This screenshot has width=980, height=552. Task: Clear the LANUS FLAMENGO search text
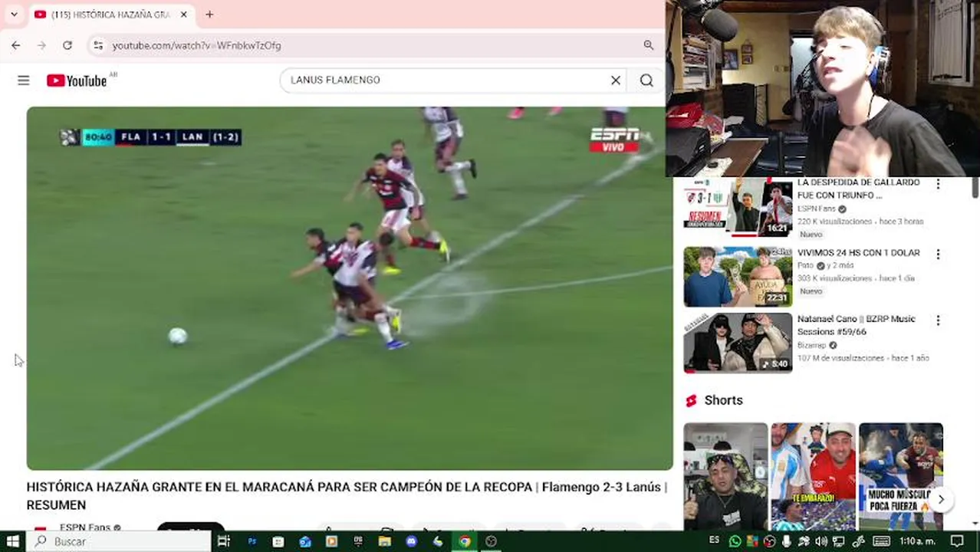615,80
